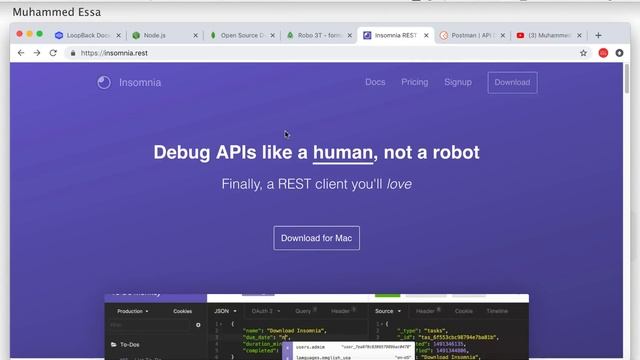Viewport: 640px width, 360px height.
Task: Go forward with the browser forward arrow
Action: (x=37, y=53)
